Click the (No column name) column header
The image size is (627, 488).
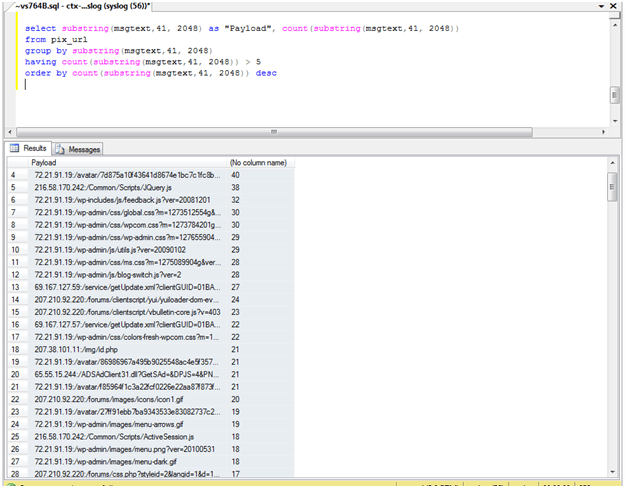pos(258,162)
